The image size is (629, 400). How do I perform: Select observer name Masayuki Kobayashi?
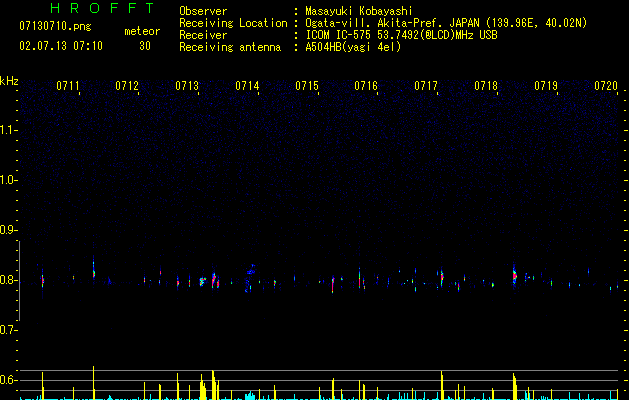359,11
